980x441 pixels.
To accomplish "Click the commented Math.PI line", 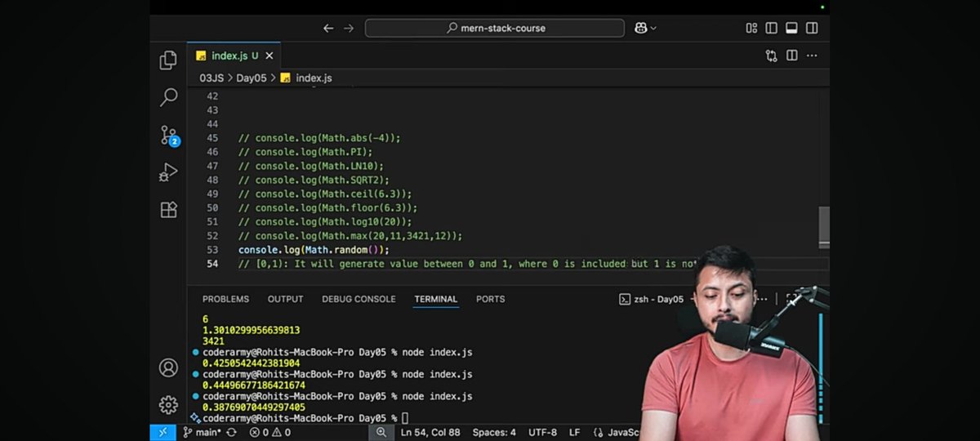I will pyautogui.click(x=305, y=152).
